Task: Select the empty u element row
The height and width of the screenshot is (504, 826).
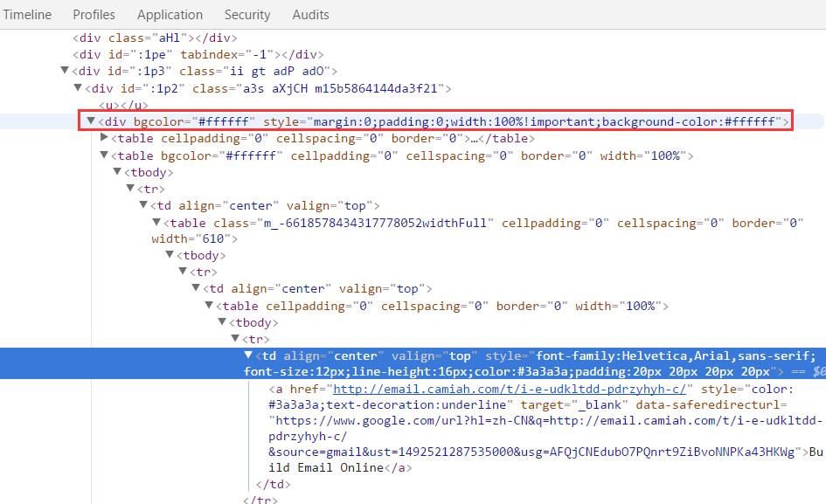Action: click(x=123, y=105)
